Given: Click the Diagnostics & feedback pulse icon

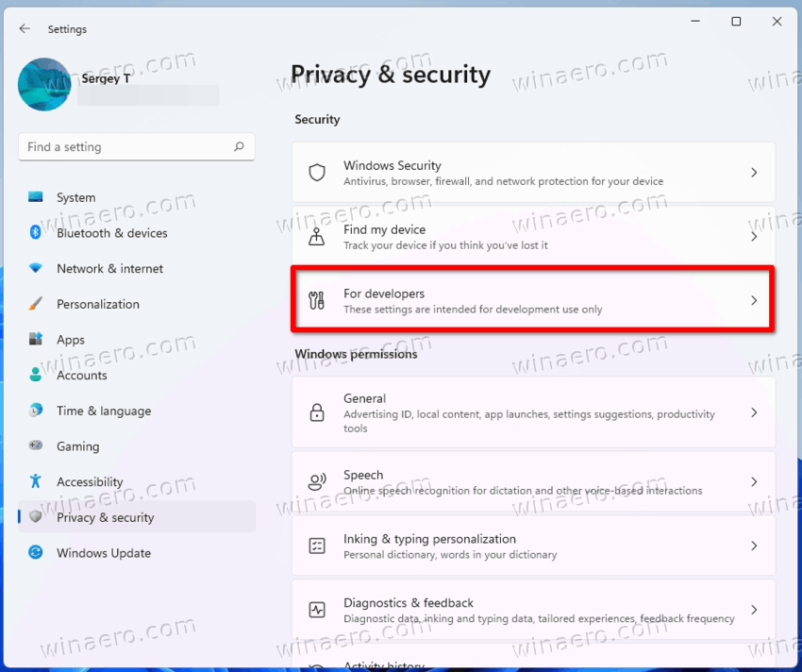Looking at the screenshot, I should 317,610.
